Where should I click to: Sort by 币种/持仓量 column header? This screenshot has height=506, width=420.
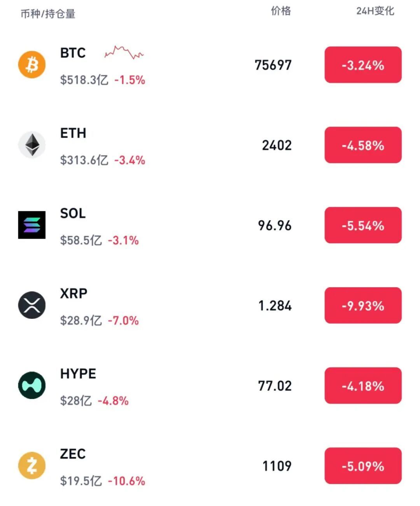(x=48, y=14)
